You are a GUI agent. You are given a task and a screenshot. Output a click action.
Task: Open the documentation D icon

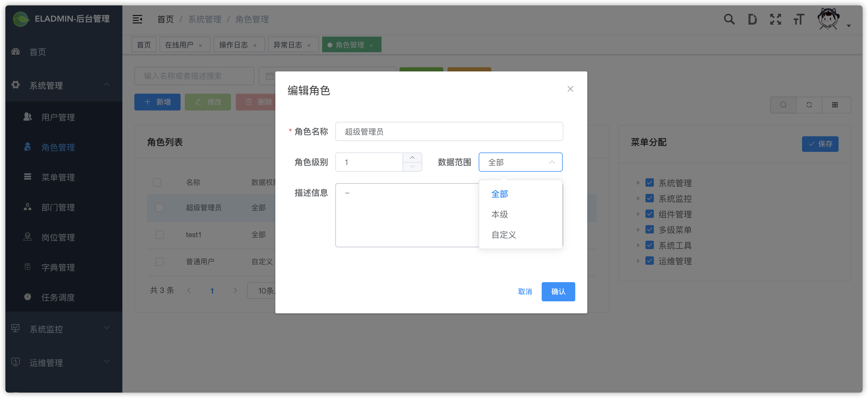[x=752, y=19]
